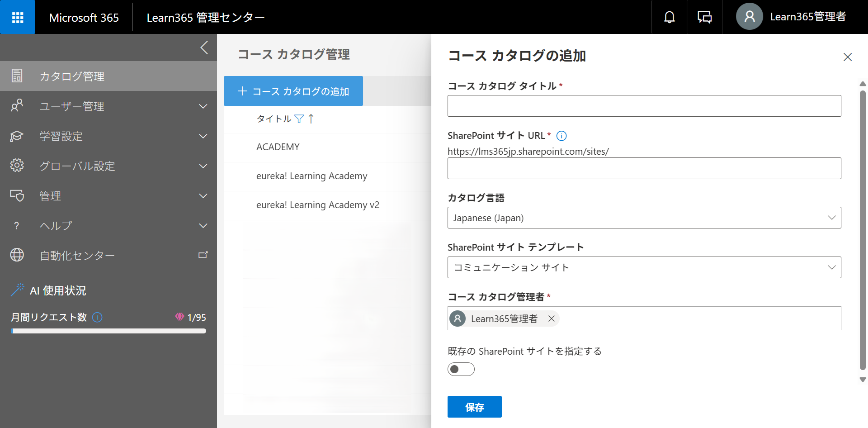Select グローバル設定 in the sidebar
The height and width of the screenshot is (428, 868).
pos(108,166)
